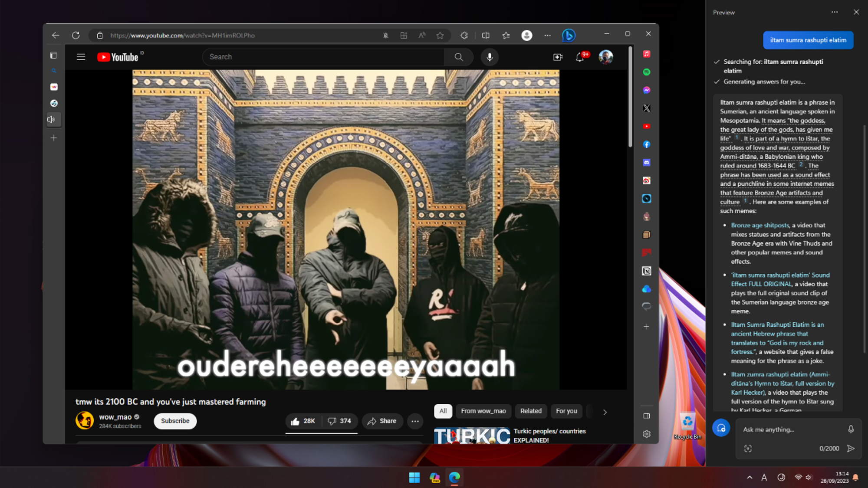Screen dimensions: 868x488
Task: Dislike the video showing 374
Action: tap(339, 421)
